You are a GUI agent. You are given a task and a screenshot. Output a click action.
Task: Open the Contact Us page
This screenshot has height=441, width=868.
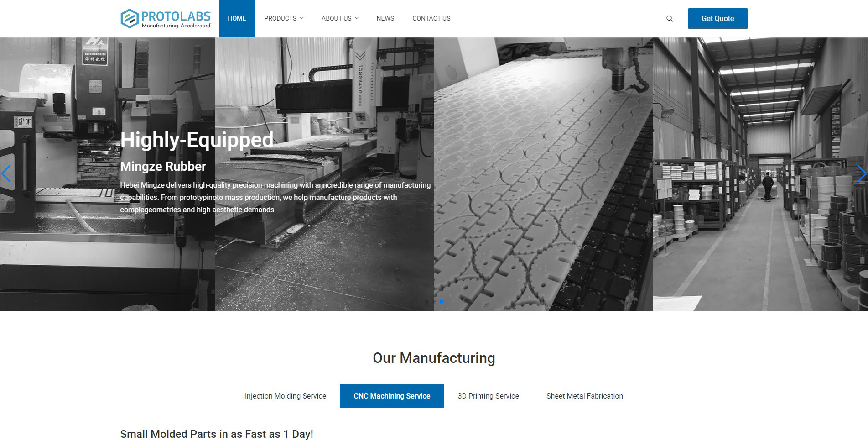(431, 18)
